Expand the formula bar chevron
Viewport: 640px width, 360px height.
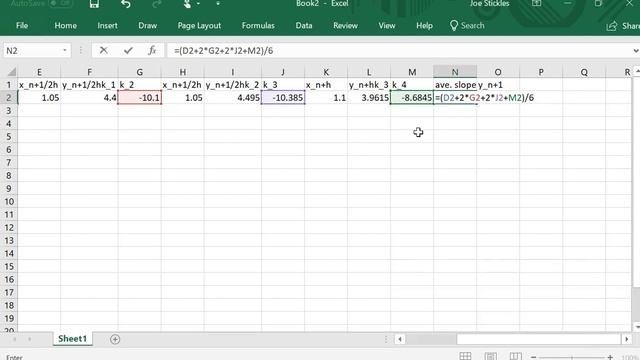click(636, 51)
